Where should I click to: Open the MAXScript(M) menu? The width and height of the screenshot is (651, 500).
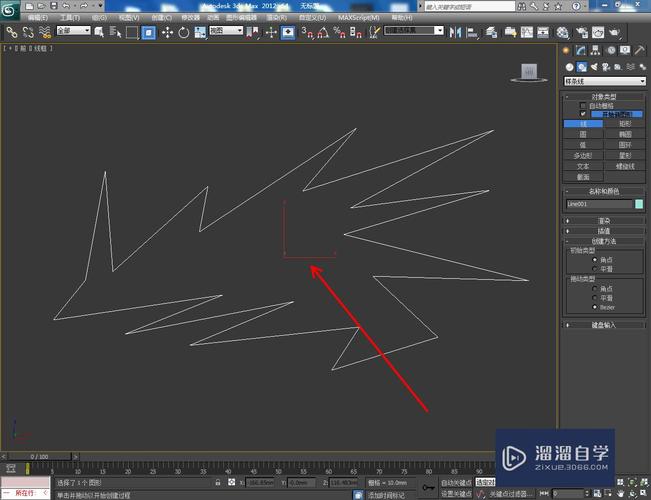point(359,18)
